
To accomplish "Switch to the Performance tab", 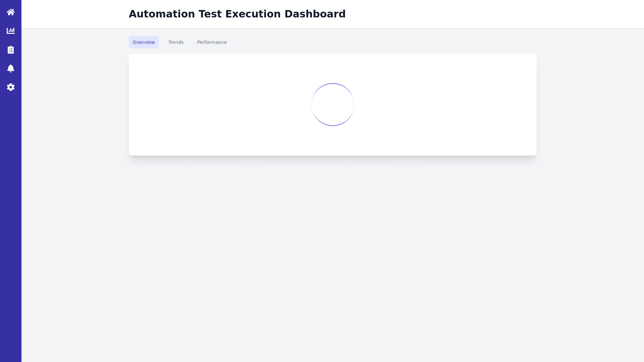I will click(212, 42).
